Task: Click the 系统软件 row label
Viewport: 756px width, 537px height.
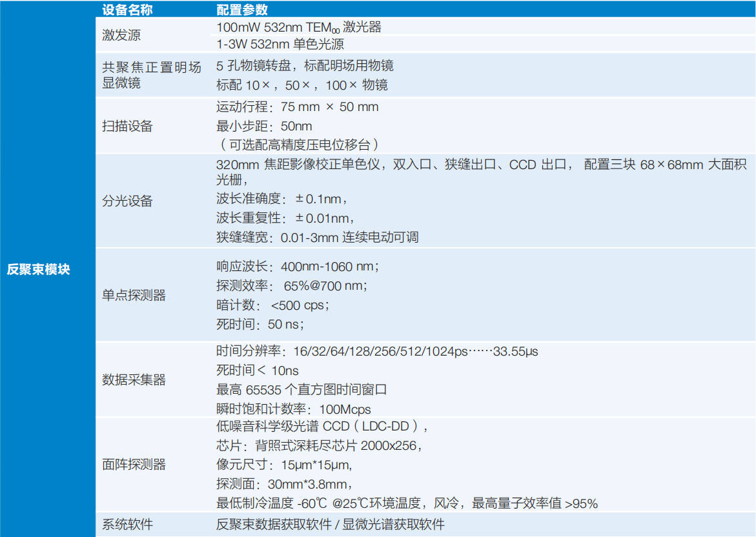Action: pos(127,524)
